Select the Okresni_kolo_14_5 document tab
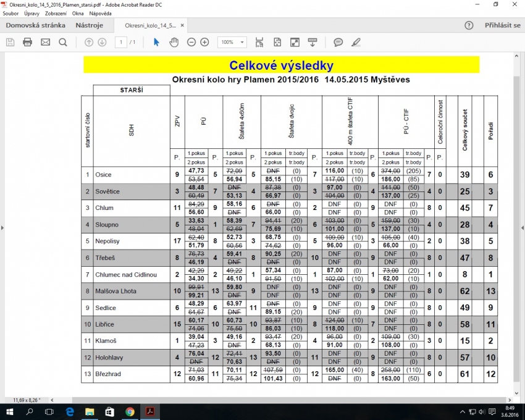 pos(150,25)
